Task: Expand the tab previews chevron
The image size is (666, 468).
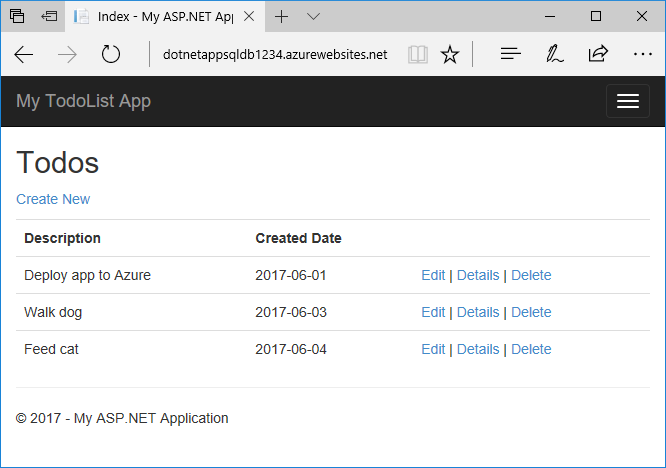Action: click(313, 16)
